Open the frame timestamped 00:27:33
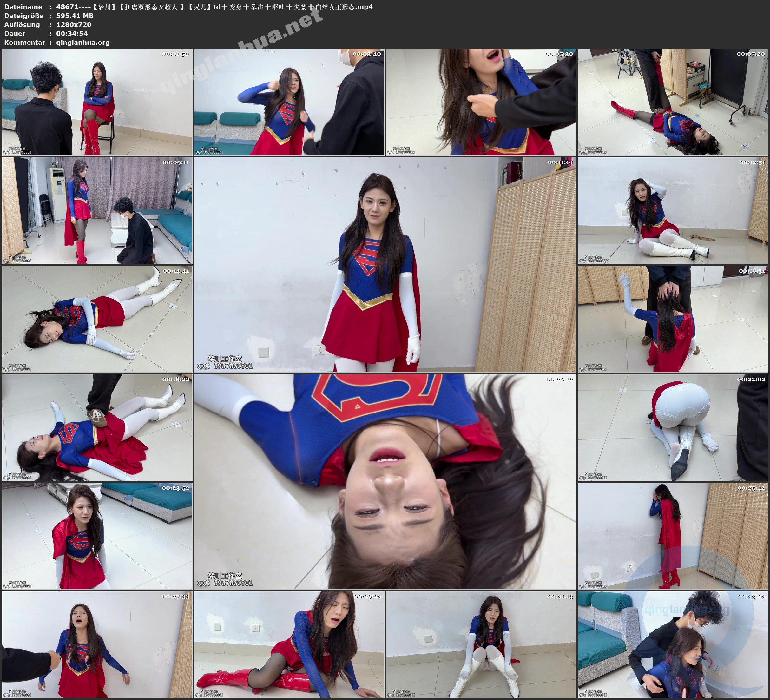Screen dimensions: 770x700 pyautogui.click(x=97, y=644)
